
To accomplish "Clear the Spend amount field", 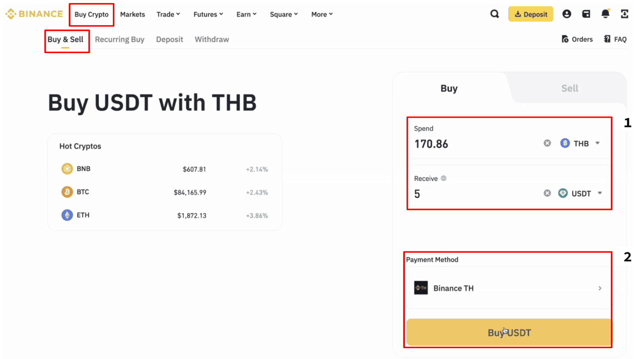I will pos(547,143).
